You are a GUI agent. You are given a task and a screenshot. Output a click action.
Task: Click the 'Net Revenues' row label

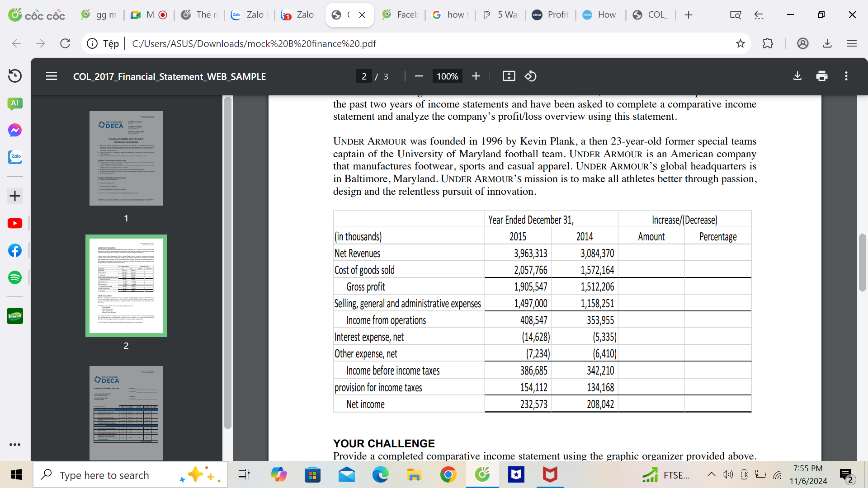point(357,253)
